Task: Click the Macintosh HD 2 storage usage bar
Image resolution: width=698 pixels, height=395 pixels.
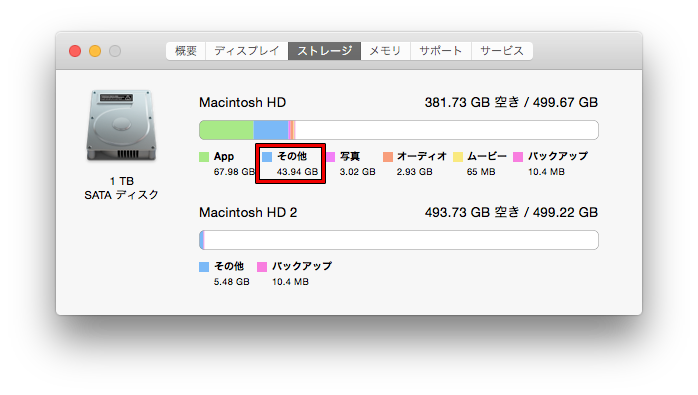Action: click(399, 240)
